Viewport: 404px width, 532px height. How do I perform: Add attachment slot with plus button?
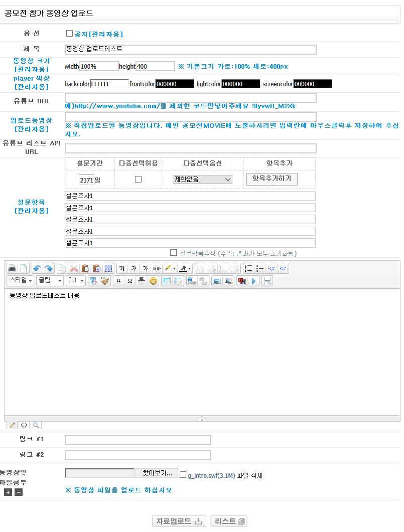coord(8,492)
